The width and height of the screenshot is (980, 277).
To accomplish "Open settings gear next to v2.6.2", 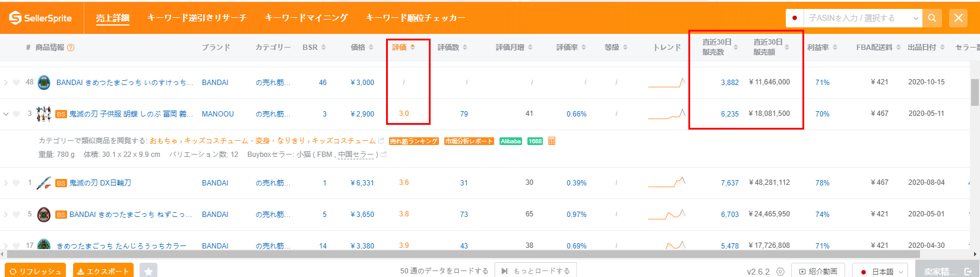I will click(780, 272).
